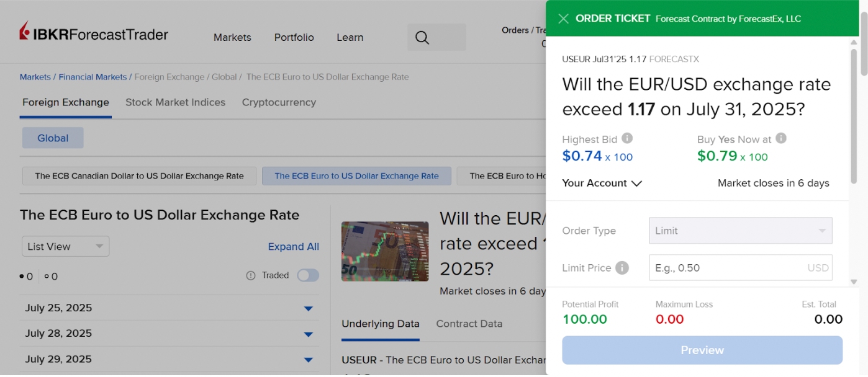This screenshot has width=868, height=377.
Task: Click the info icon beside Traded
Action: coord(251,275)
